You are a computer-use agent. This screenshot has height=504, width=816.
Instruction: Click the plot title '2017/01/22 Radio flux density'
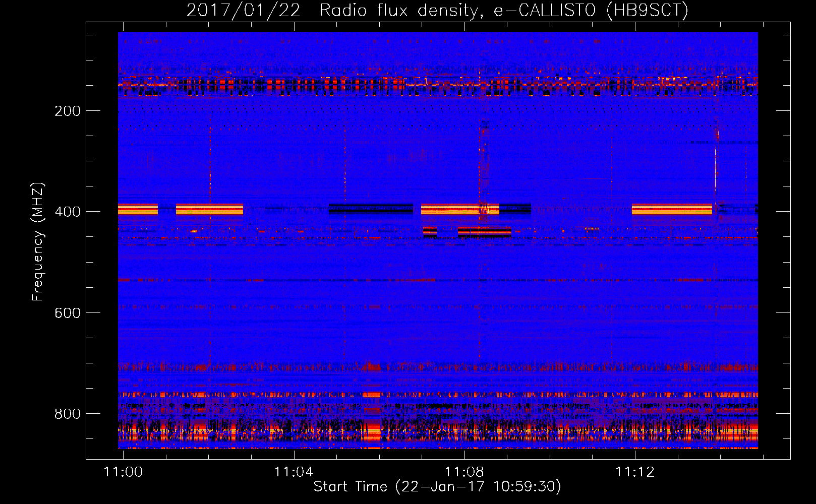tap(437, 10)
